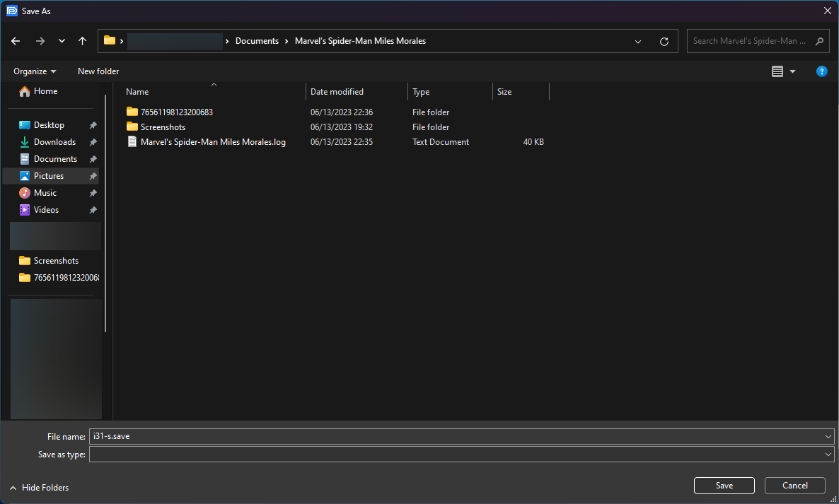Image resolution: width=839 pixels, height=504 pixels.
Task: Click the Cancel button
Action: 794,486
